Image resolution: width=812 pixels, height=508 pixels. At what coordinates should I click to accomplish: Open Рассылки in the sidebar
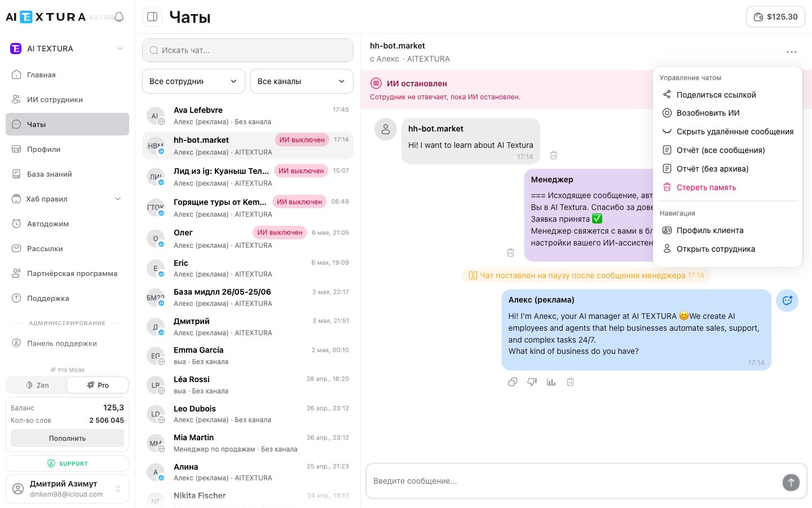(67, 248)
